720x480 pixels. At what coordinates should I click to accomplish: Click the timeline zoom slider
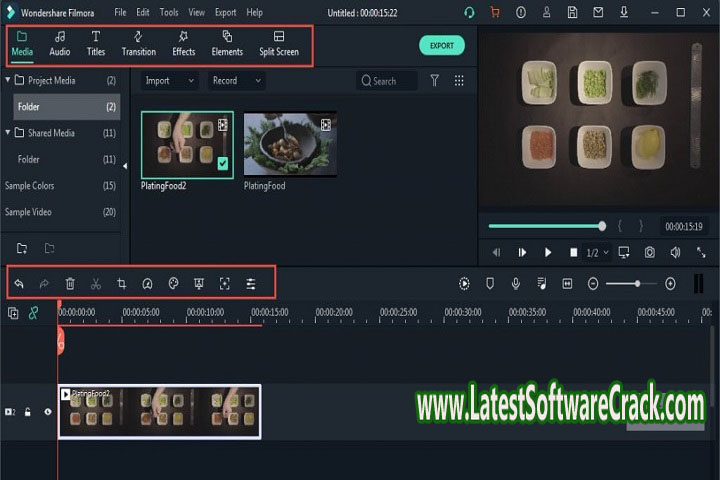[x=631, y=284]
